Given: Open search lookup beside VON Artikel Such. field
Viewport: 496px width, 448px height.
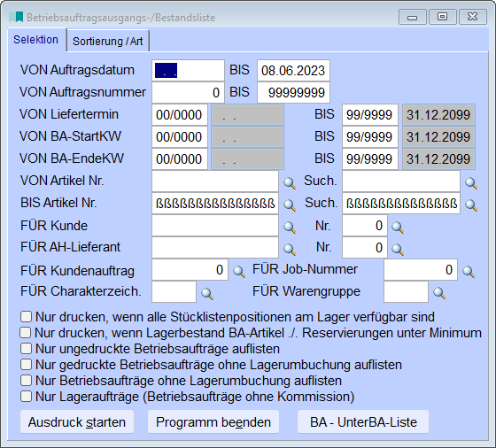Looking at the screenshot, I should click(x=471, y=182).
